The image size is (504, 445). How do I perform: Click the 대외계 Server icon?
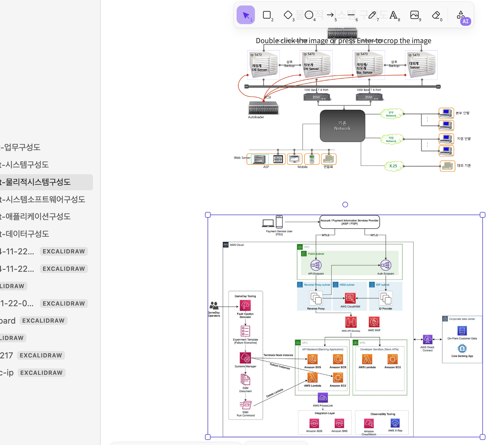[421, 65]
